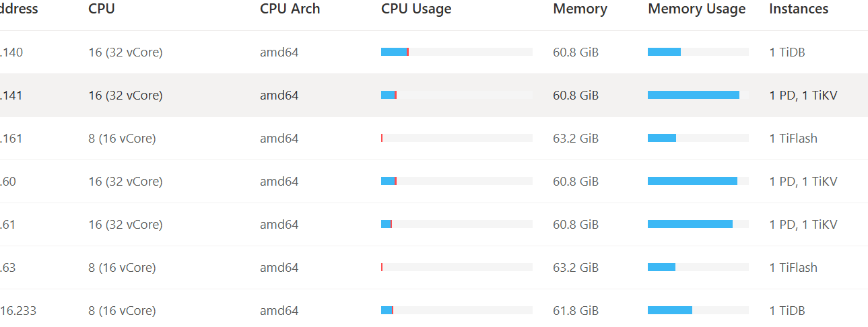The height and width of the screenshot is (327, 868).
Task: Click '8 (16 vCore)' in 16.233 row
Action: [122, 310]
